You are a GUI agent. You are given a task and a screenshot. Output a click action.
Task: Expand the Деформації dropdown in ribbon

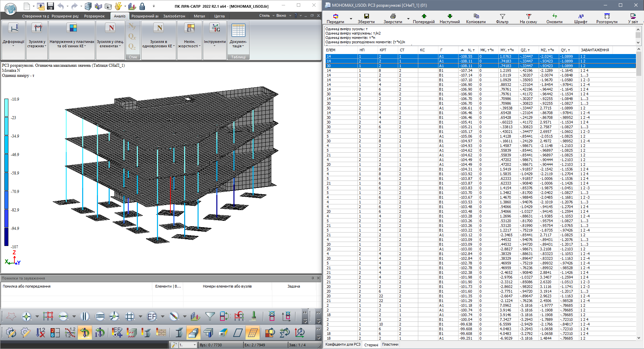pyautogui.click(x=13, y=46)
